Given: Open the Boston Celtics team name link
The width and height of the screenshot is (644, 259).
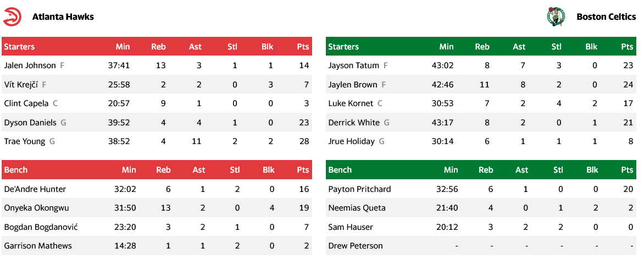Looking at the screenshot, I should [606, 16].
